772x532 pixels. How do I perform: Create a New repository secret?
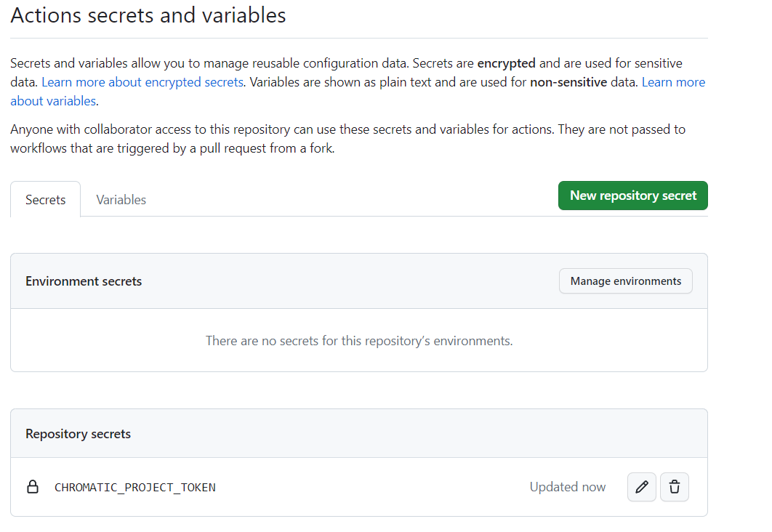pos(632,196)
